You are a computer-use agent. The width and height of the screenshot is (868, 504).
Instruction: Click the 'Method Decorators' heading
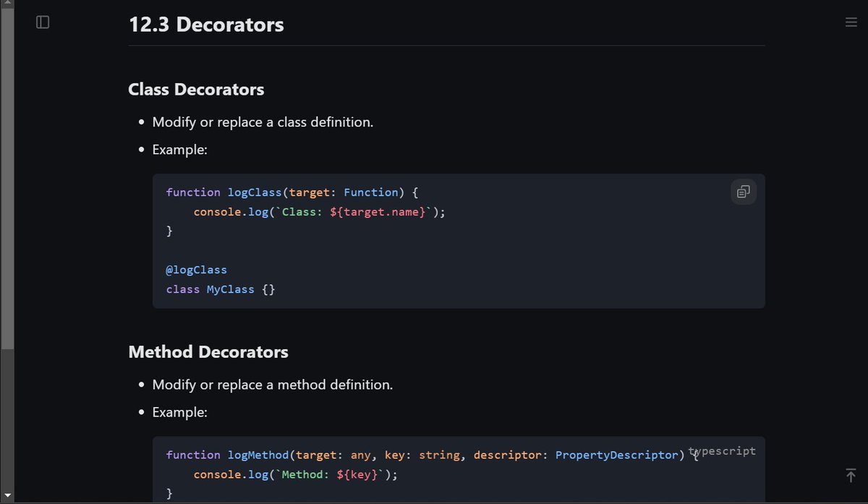(x=208, y=352)
